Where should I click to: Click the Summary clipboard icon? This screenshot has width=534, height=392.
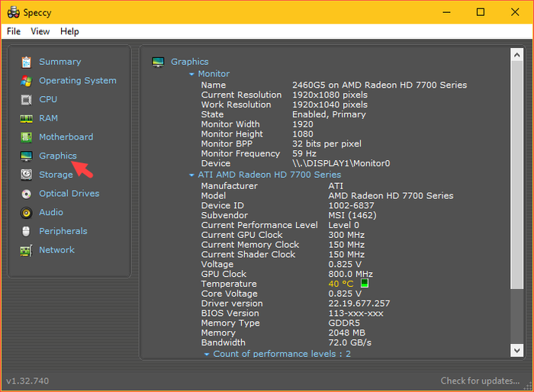(x=26, y=62)
